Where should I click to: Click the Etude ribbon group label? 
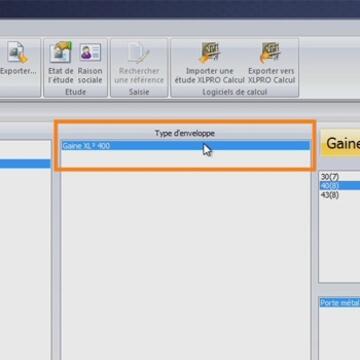pyautogui.click(x=75, y=92)
